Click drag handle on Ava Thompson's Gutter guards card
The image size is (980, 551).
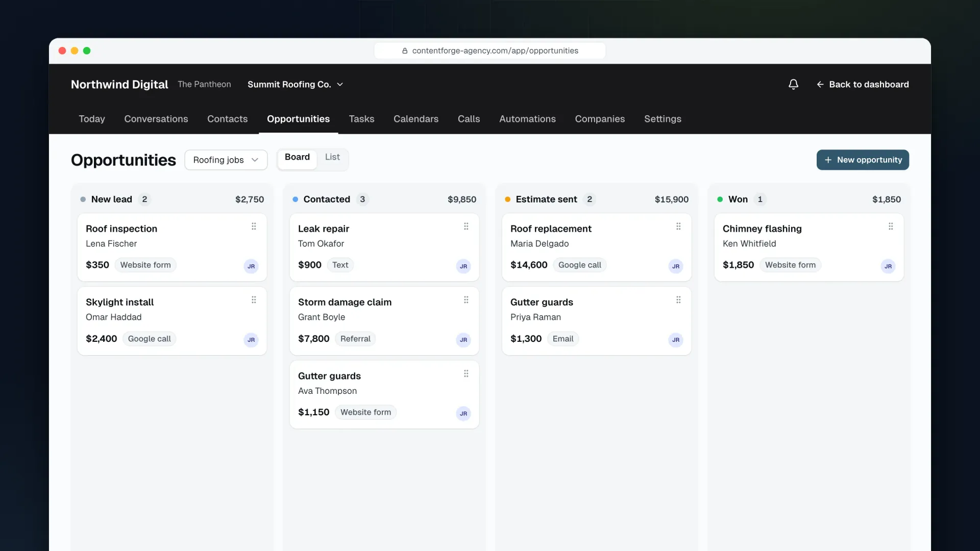click(x=466, y=374)
